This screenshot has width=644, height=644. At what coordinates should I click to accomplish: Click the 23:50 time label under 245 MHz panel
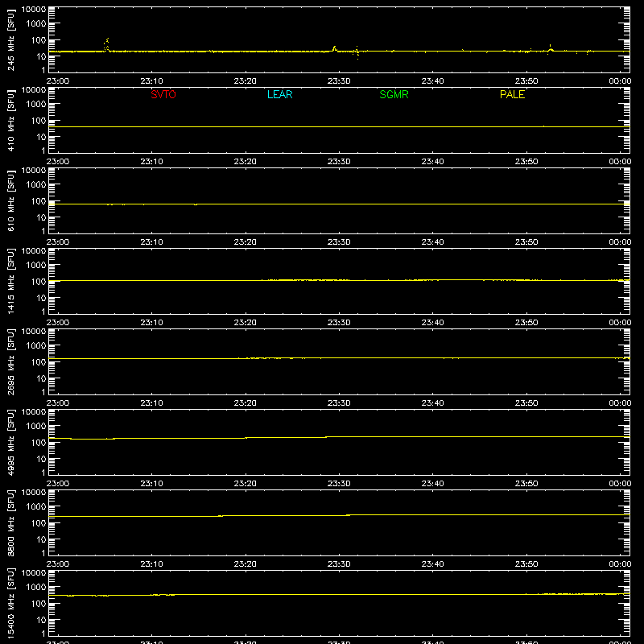(526, 81)
